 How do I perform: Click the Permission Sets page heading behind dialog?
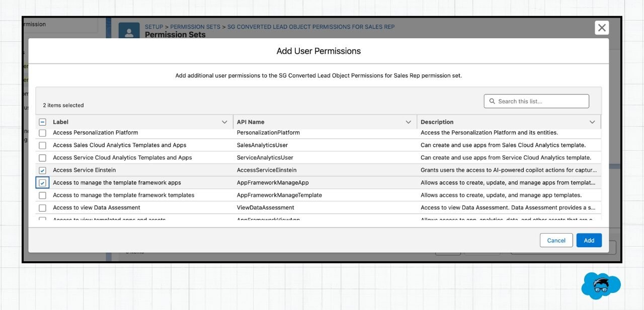(x=175, y=35)
